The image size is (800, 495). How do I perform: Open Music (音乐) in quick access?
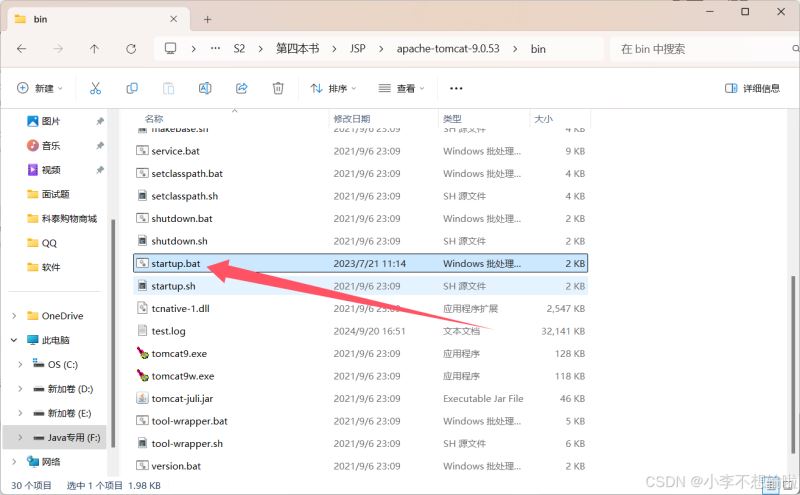[x=43, y=145]
